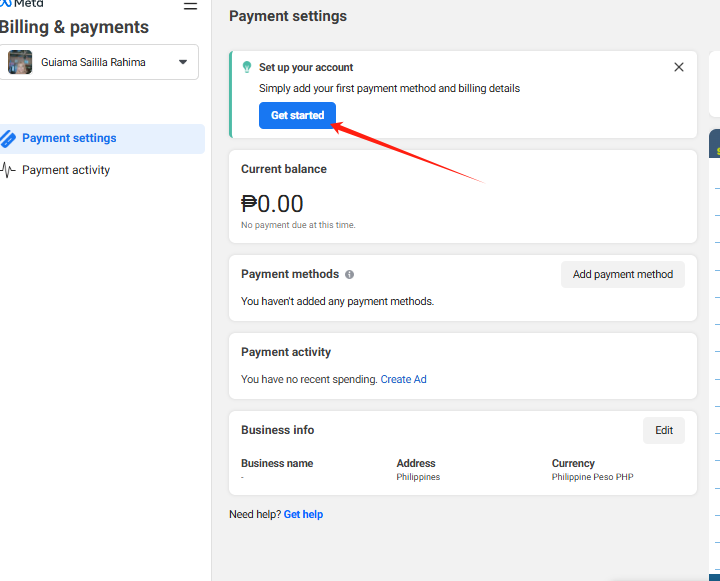Click the 'Billing & payments' header

click(74, 27)
